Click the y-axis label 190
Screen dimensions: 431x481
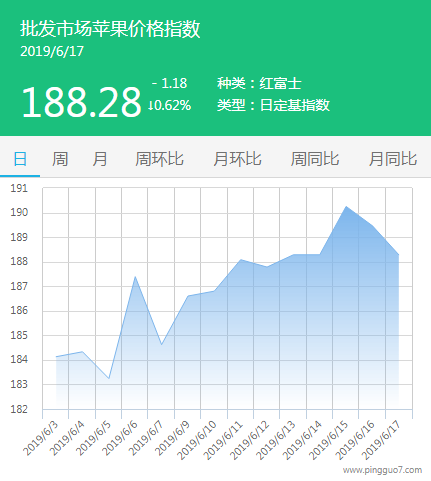[19, 212]
